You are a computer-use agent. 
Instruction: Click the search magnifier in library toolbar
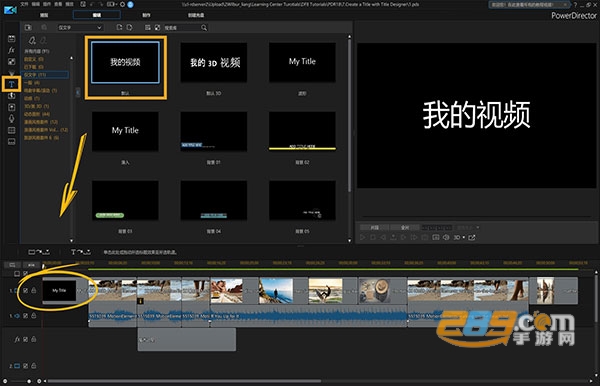coord(204,28)
